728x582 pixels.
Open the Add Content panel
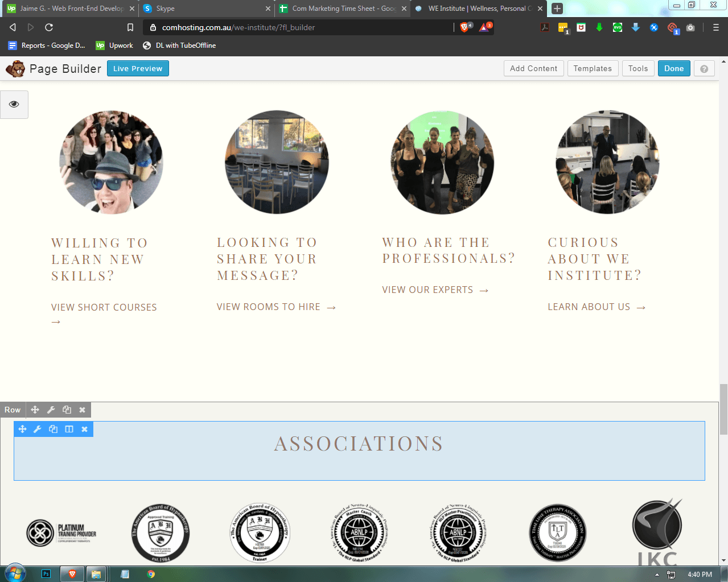[534, 68]
